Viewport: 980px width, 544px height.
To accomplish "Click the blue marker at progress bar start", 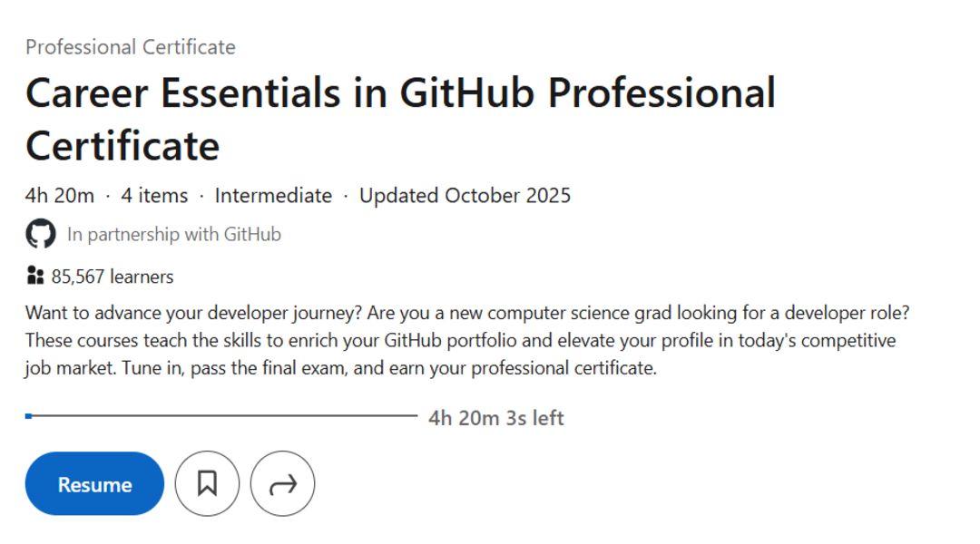I will click(x=29, y=416).
